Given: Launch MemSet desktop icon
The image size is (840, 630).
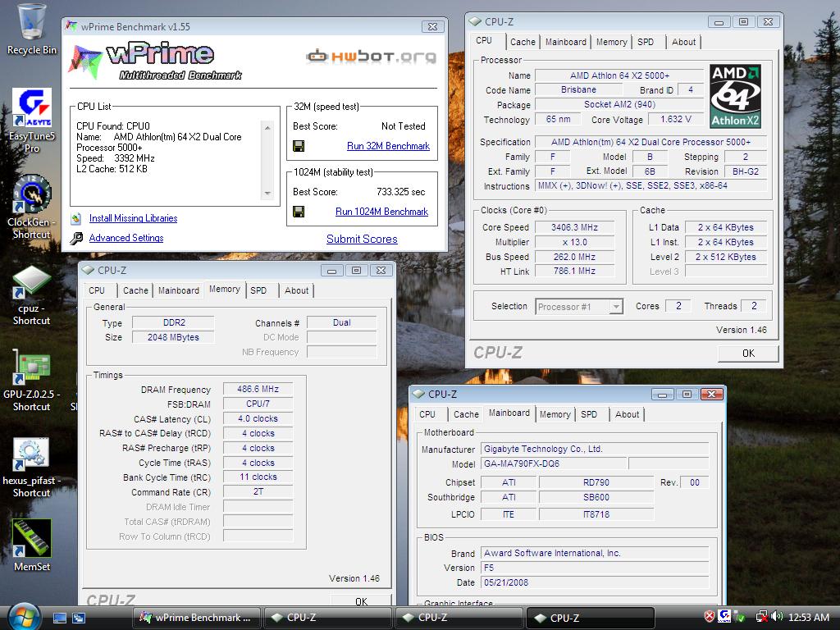Looking at the screenshot, I should click(32, 538).
